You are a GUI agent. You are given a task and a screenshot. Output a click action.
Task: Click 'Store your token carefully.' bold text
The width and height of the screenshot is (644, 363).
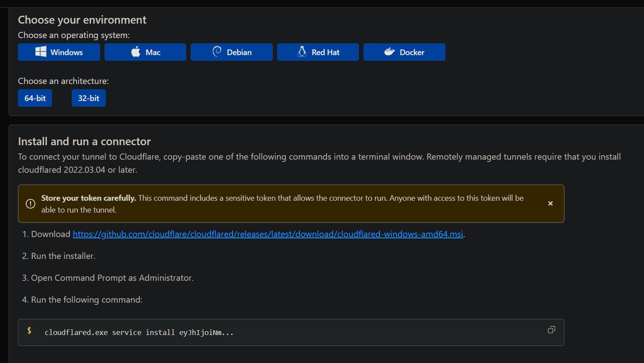(89, 198)
